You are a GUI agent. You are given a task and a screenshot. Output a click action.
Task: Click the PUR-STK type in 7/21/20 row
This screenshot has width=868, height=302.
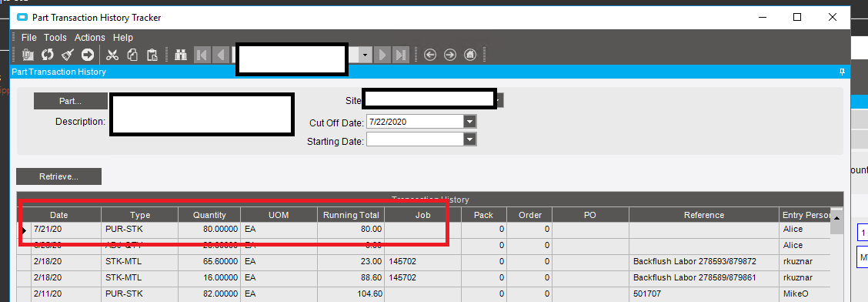coord(140,229)
